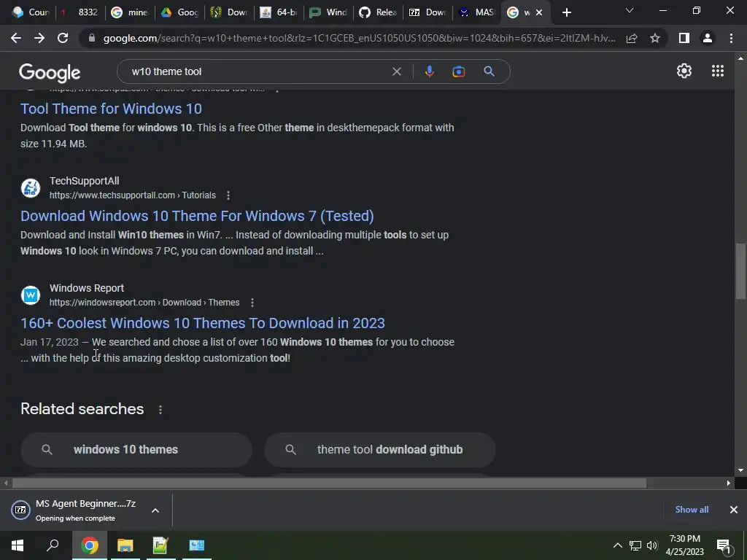Viewport: 747px width, 560px height.
Task: Search related: theme tool download github
Action: click(379, 449)
